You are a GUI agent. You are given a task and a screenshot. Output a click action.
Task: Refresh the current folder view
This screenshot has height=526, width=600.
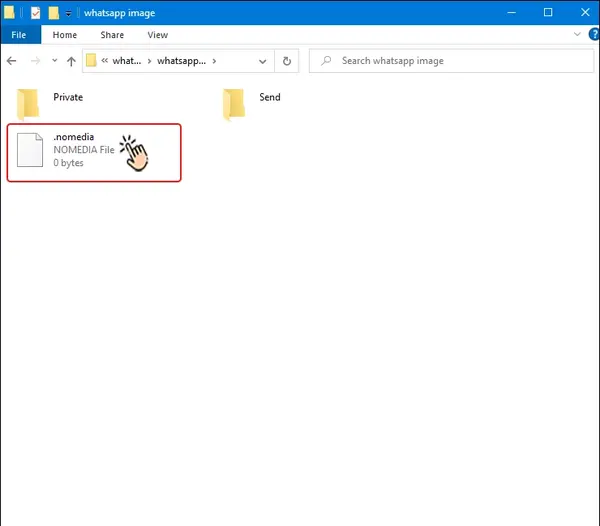click(x=287, y=61)
